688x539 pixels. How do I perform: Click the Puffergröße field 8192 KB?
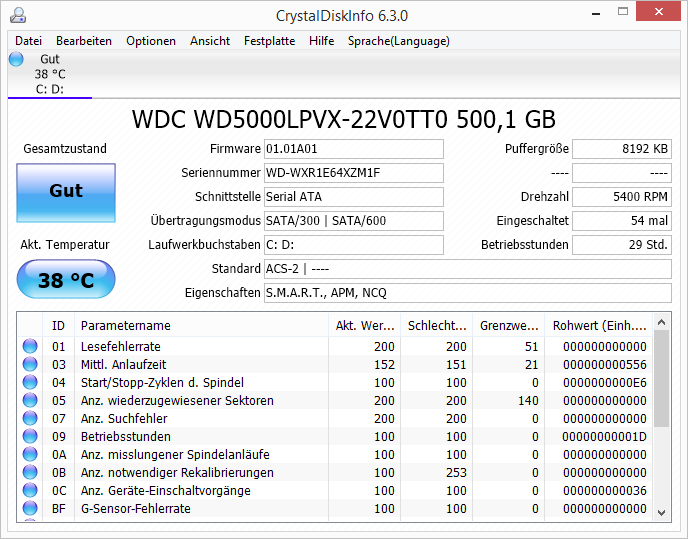tap(622, 149)
